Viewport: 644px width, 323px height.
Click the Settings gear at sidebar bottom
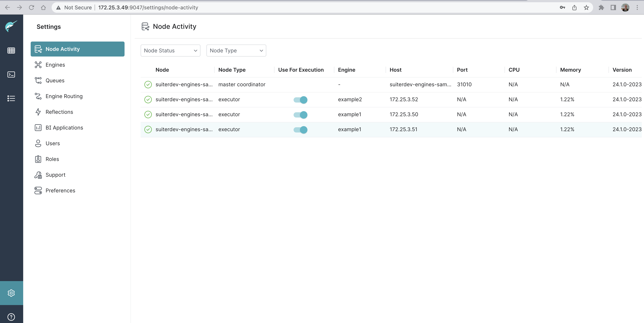11,293
